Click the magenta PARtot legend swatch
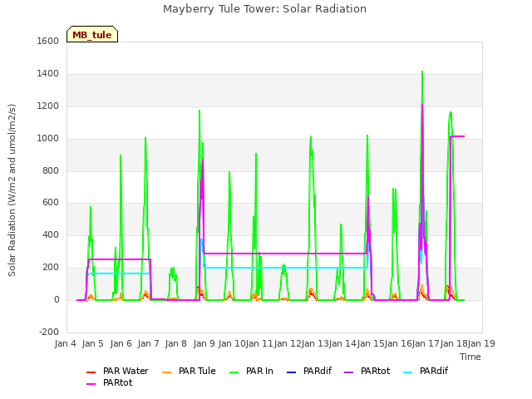This screenshot has height=399, width=532. click(91, 384)
